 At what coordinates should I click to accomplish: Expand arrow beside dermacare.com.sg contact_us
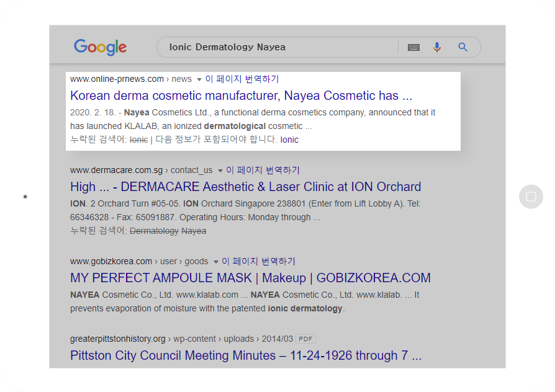click(x=220, y=171)
